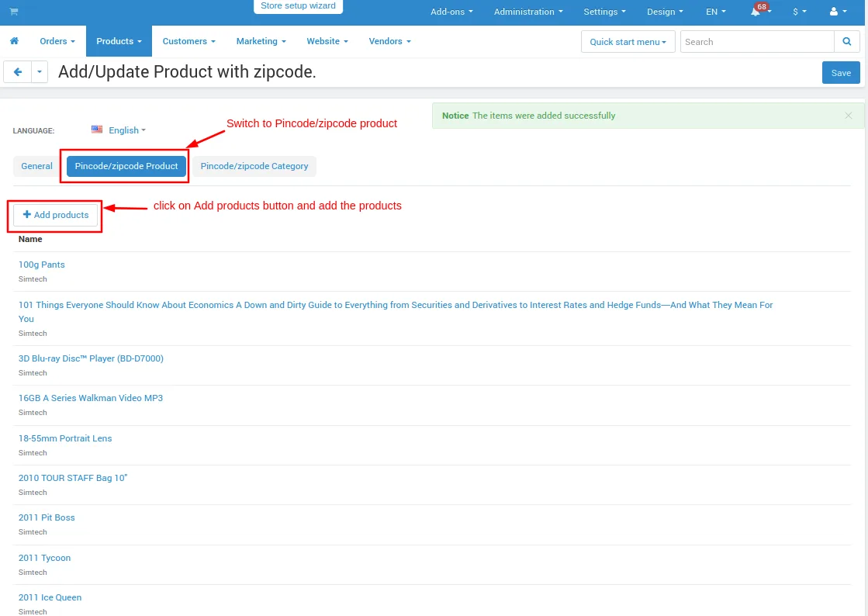
Task: Open the Store setup wizard
Action: [298, 6]
